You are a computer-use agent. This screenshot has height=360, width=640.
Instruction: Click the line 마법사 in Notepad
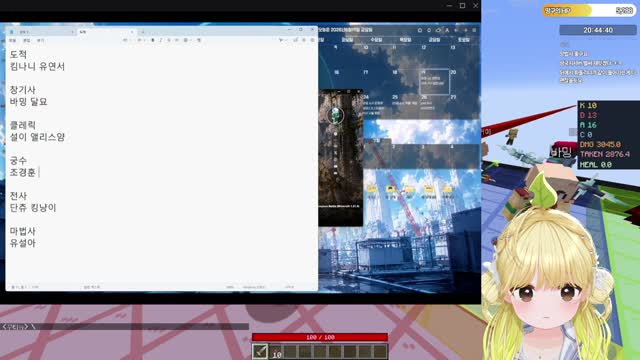pyautogui.click(x=22, y=231)
